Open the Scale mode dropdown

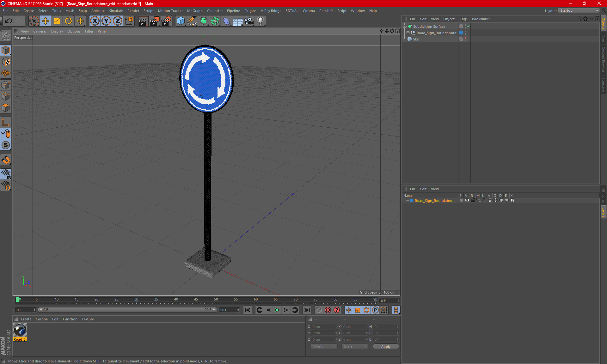[355, 346]
